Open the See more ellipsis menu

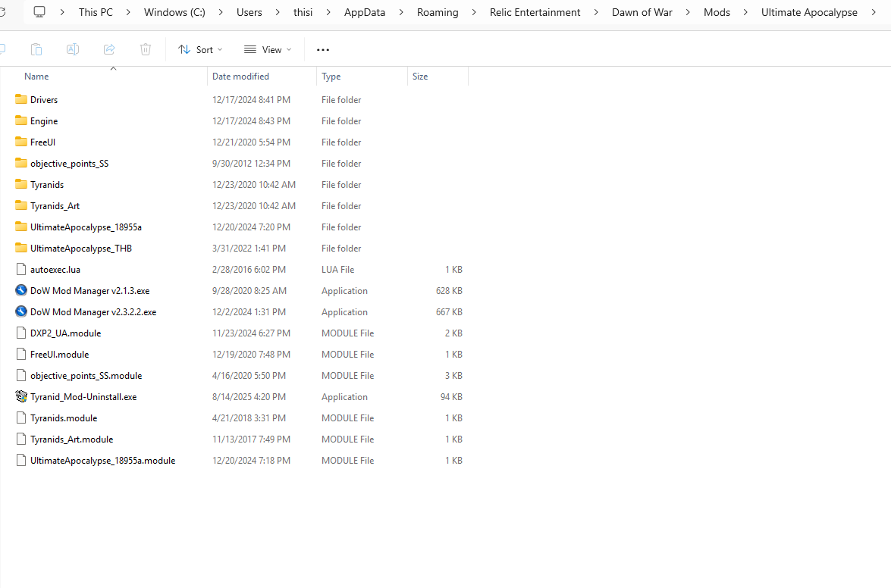tap(323, 50)
